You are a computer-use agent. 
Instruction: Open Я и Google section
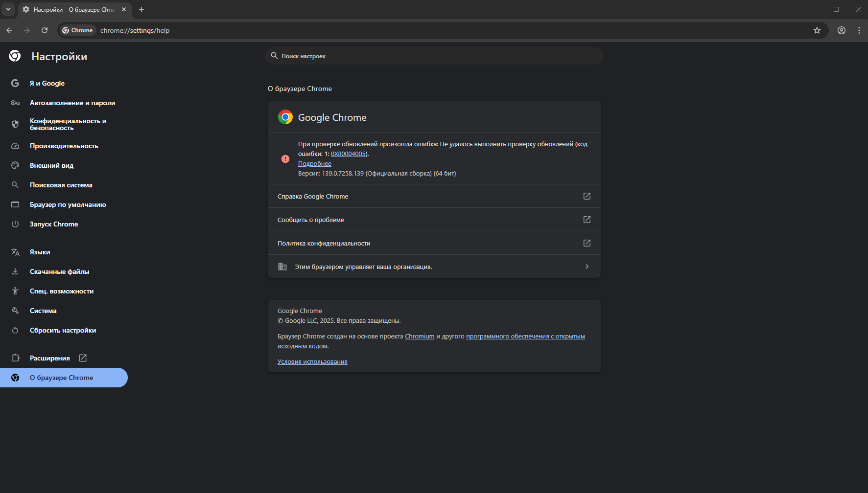64,83
